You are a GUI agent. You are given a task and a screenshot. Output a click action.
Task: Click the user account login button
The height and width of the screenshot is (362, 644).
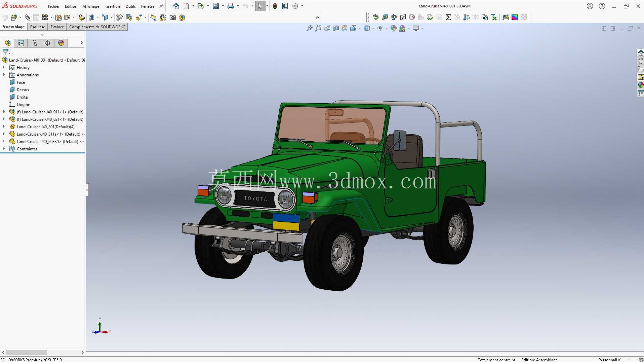click(x=590, y=6)
